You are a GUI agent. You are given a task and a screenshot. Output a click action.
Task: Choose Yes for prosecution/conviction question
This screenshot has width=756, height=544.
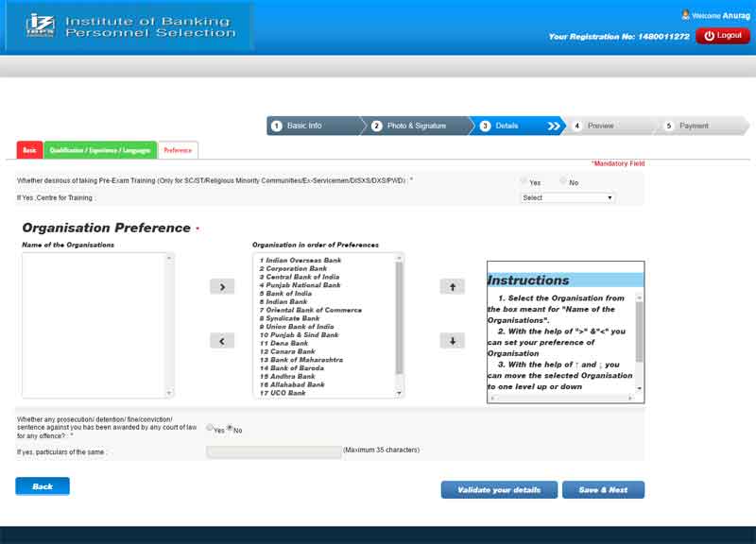pyautogui.click(x=210, y=428)
